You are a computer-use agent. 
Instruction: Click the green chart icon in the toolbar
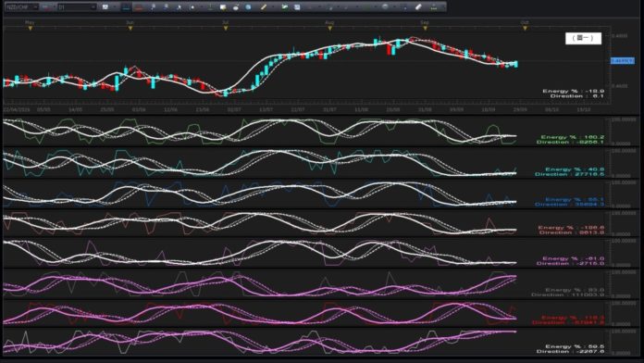click(284, 7)
